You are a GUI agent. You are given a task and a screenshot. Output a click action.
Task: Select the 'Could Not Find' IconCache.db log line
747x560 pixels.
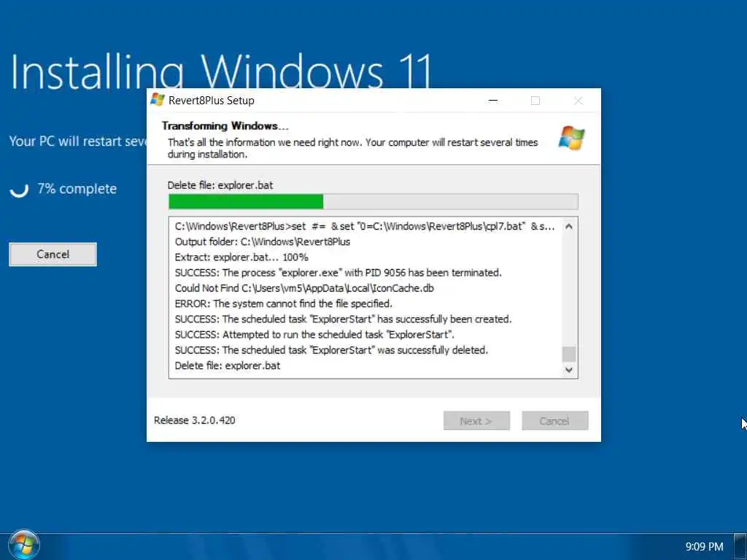point(304,288)
